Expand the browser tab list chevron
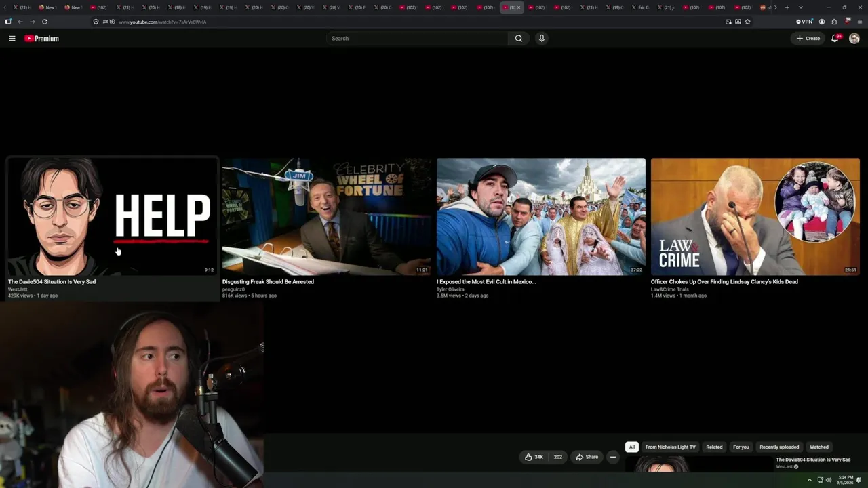The height and width of the screenshot is (488, 868). (x=800, y=7)
